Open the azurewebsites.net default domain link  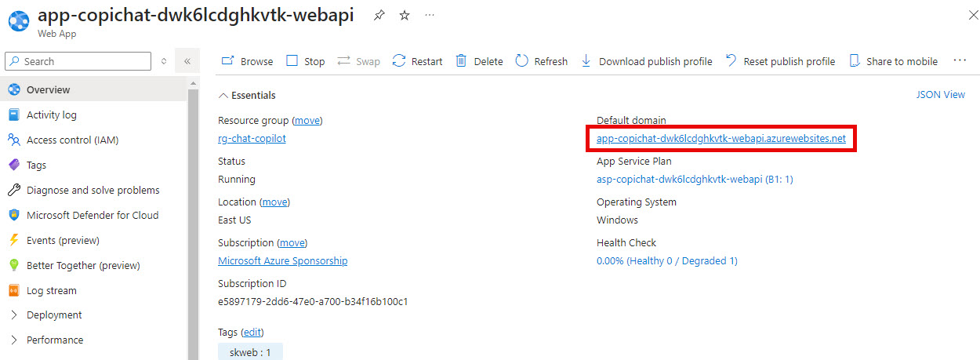(x=721, y=138)
